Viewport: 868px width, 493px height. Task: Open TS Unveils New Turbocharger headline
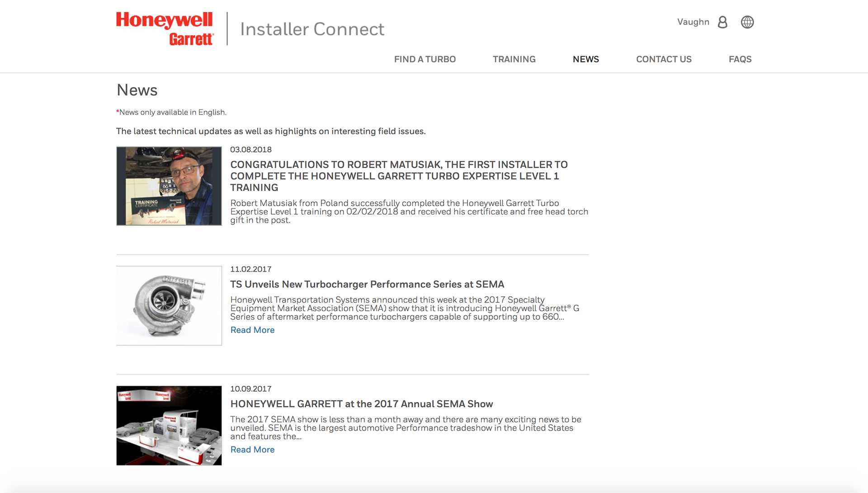point(367,284)
